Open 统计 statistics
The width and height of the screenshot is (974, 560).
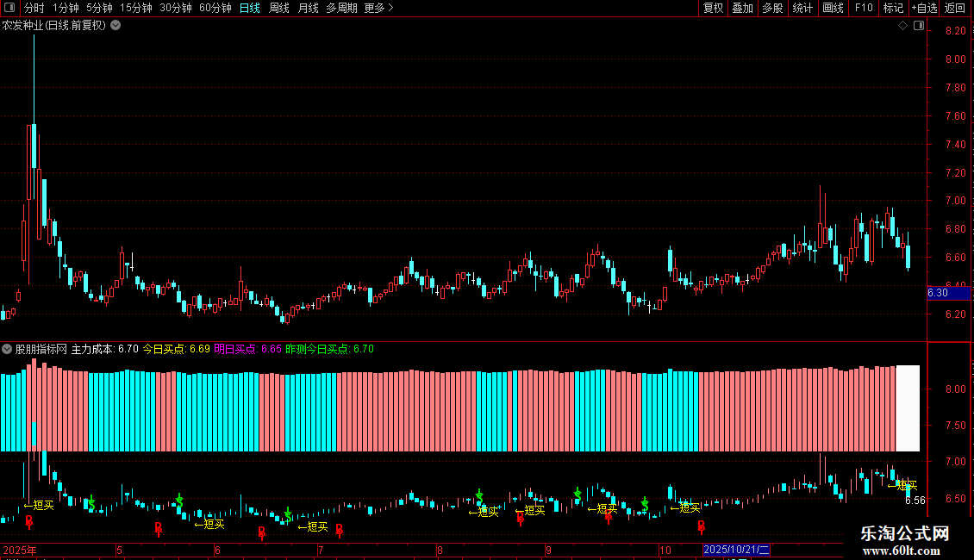802,8
